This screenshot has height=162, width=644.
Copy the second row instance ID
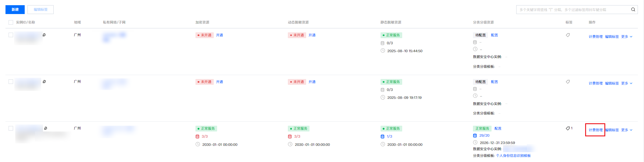click(44, 81)
